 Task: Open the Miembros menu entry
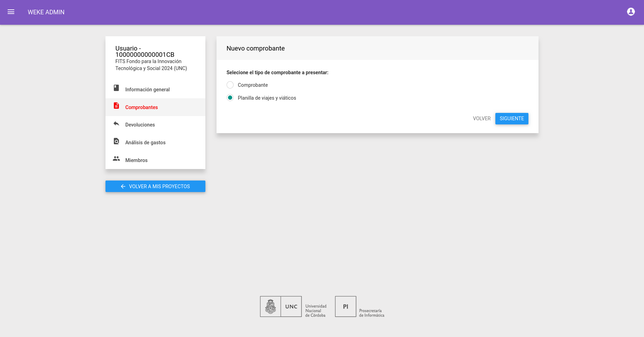click(x=155, y=160)
